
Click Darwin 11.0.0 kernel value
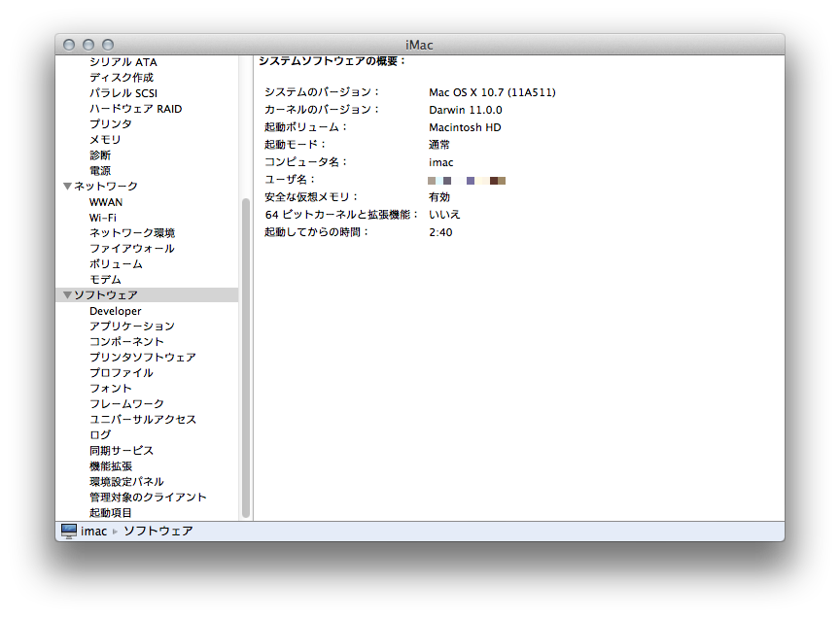click(x=465, y=110)
